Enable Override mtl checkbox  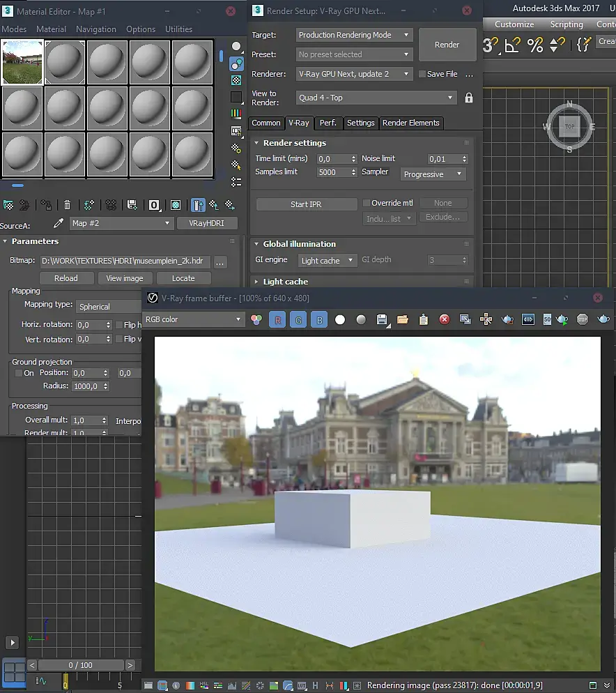(x=366, y=203)
